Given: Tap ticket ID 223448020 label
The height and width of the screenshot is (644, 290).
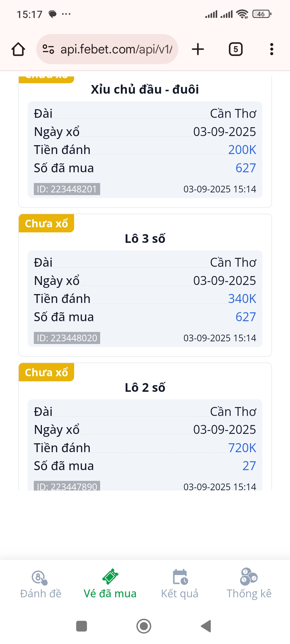Looking at the screenshot, I should click(67, 338).
